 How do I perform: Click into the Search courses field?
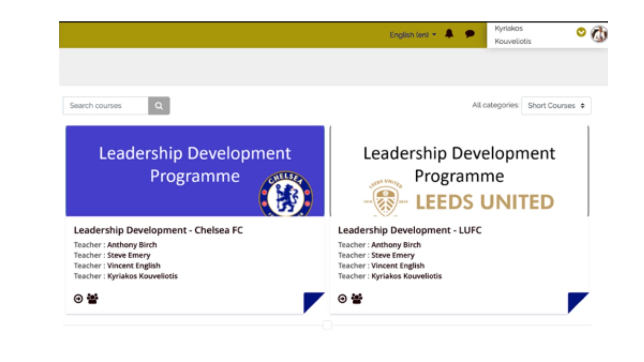click(x=106, y=106)
